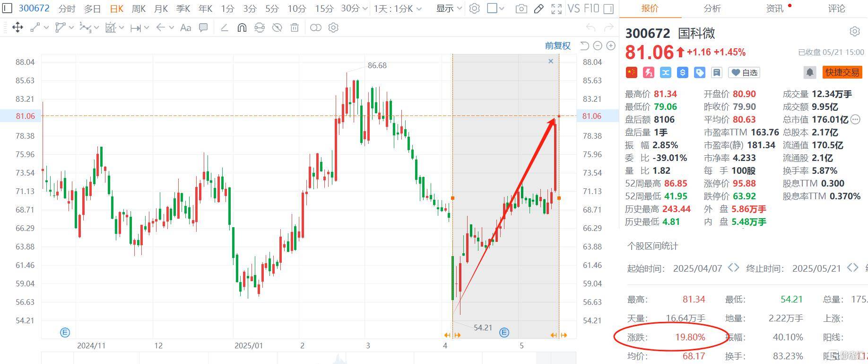Viewport: 868px width, 364px height.
Task: Click the China flag market icon
Action: [x=631, y=72]
